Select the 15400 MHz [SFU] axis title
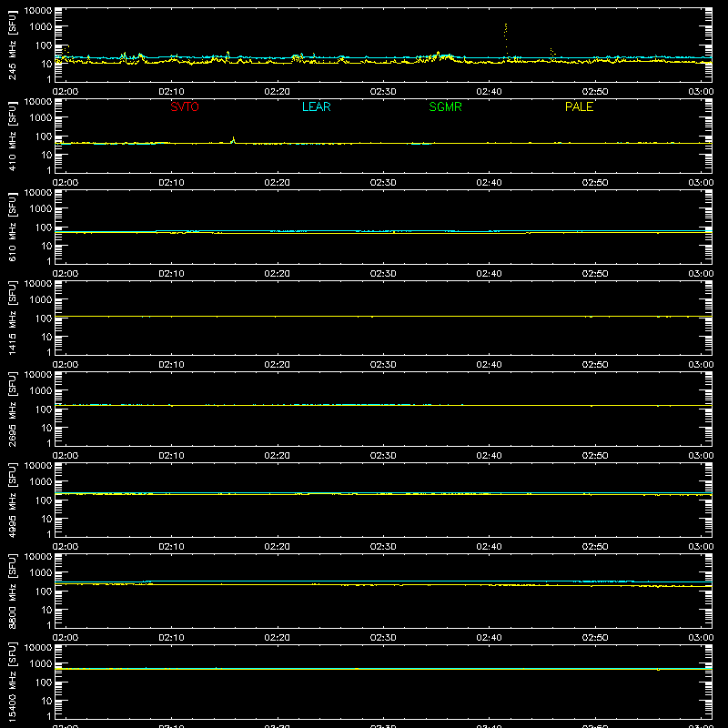 click(x=12, y=682)
